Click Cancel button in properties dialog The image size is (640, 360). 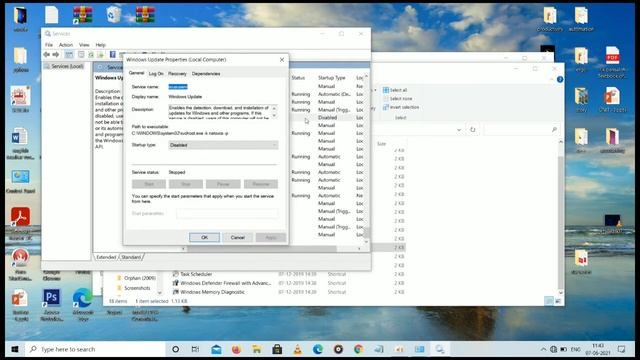pyautogui.click(x=238, y=238)
